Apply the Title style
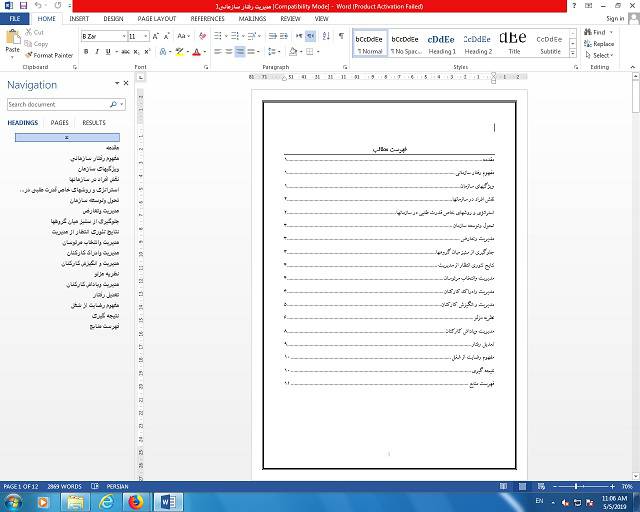The height and width of the screenshot is (512, 640). 514,43
